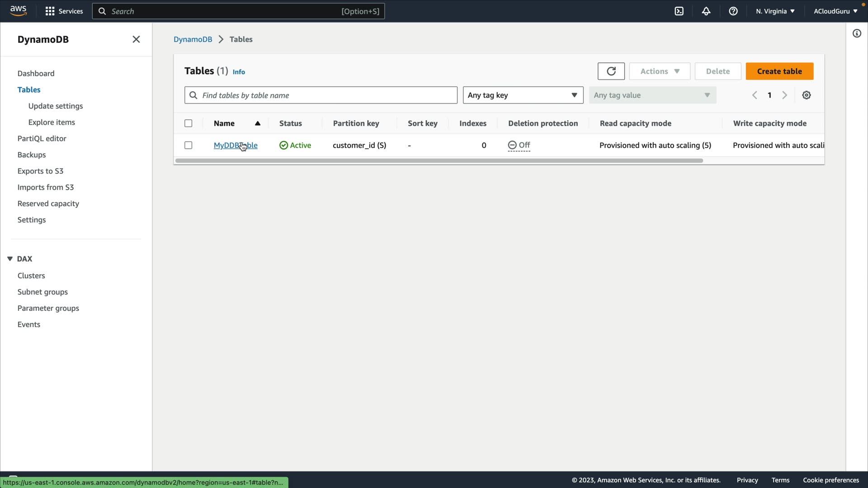Open the help question mark icon

coord(733,11)
